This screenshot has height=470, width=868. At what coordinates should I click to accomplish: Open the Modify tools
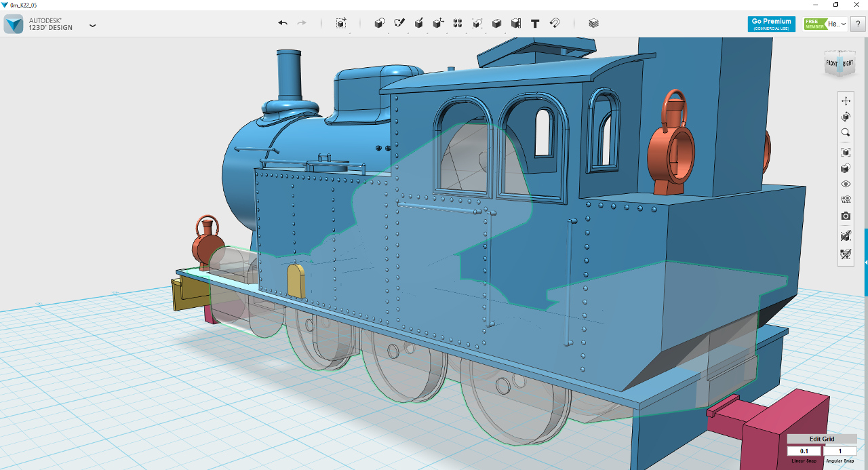click(438, 23)
